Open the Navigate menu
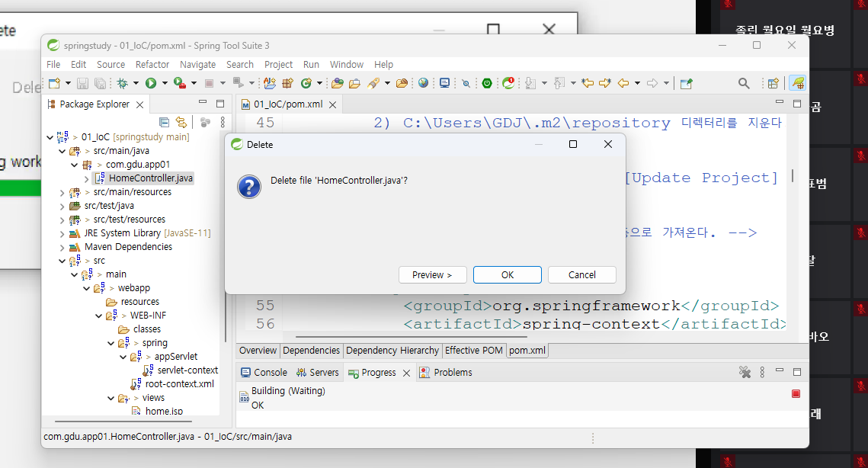Image resolution: width=868 pixels, height=468 pixels. [197, 65]
